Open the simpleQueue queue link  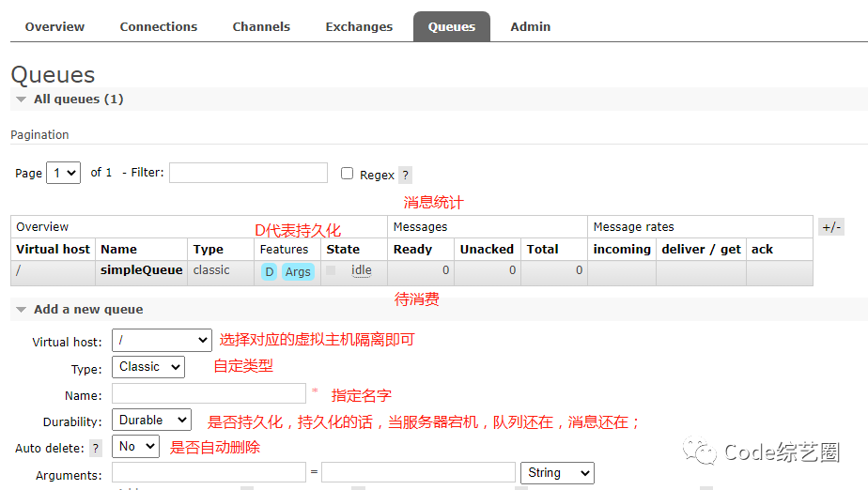pos(141,270)
